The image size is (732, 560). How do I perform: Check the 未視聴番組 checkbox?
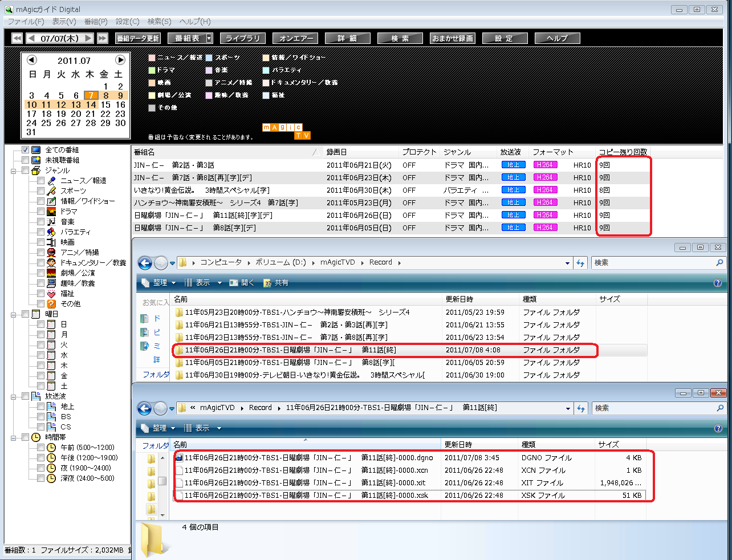point(25,160)
